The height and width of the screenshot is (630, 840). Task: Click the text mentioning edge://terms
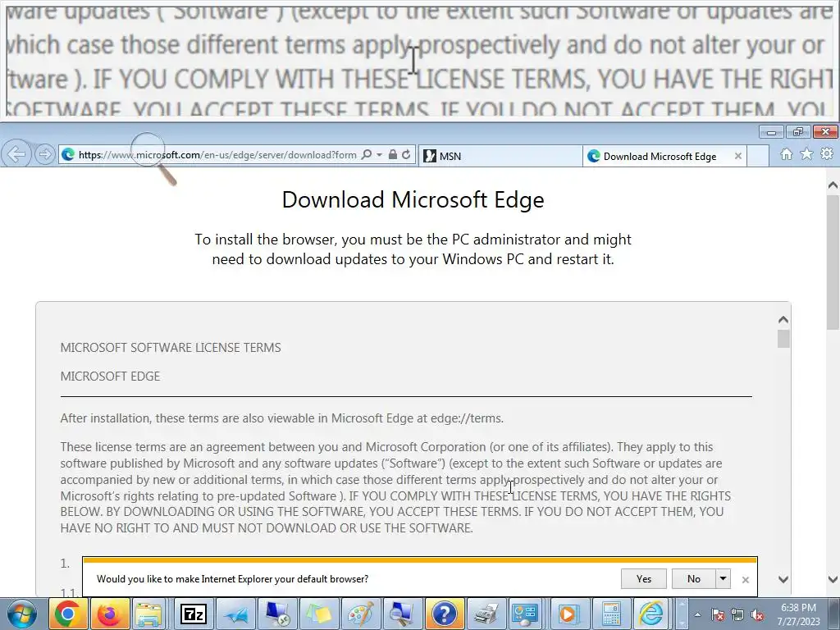coord(282,418)
